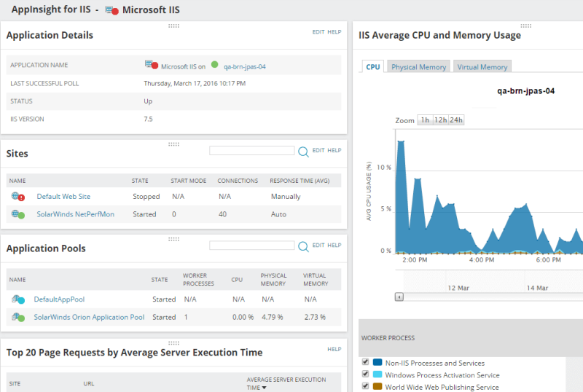Viewport: 583px width, 392px height.
Task: Click the Microsoft IIS application icon in header
Action: pyautogui.click(x=111, y=10)
